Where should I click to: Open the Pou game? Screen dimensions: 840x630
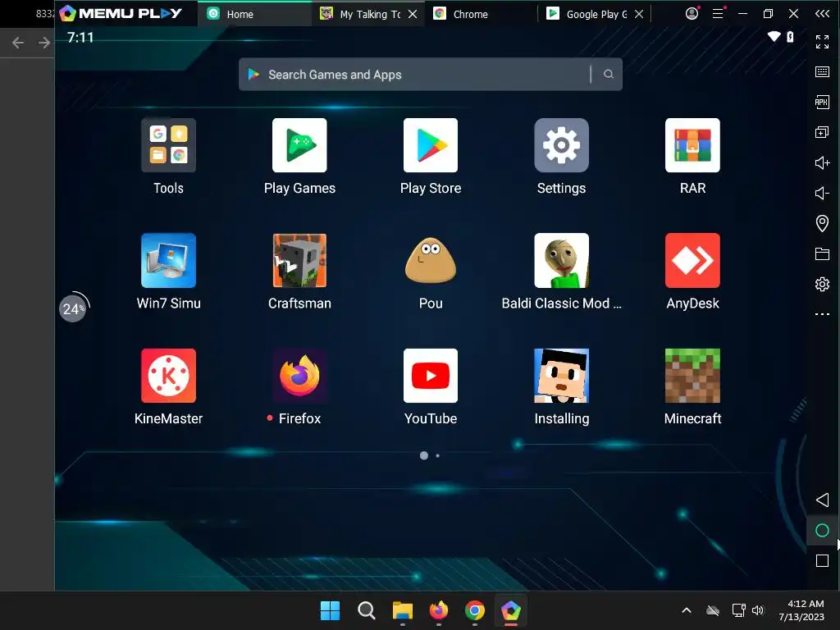(430, 260)
